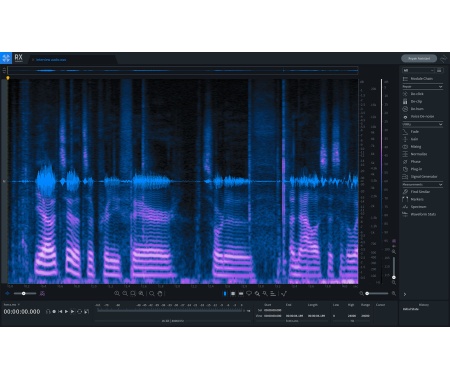Open the Voice De-noise module
450x380 pixels.
422,117
